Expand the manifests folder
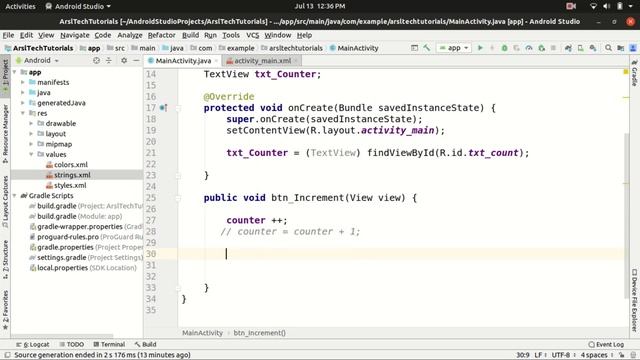The width and height of the screenshot is (640, 360). point(23,82)
